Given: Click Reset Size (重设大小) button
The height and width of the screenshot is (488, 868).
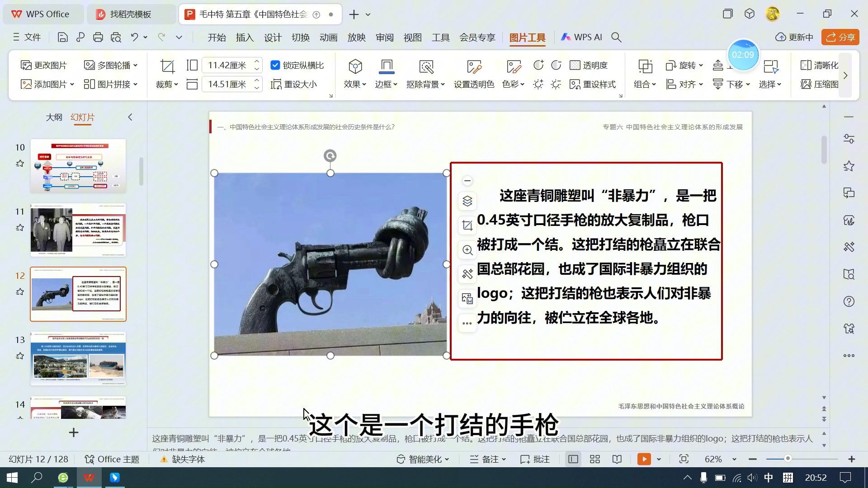Looking at the screenshot, I should [294, 84].
